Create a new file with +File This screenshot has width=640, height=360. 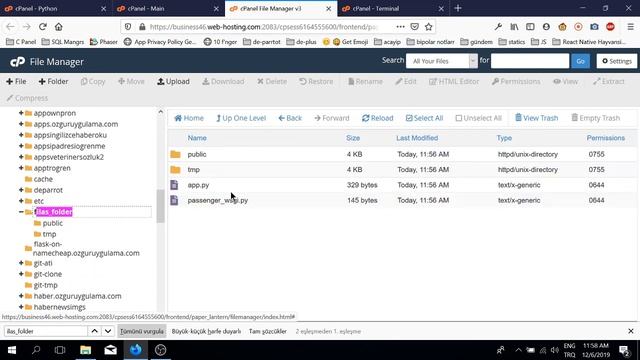[x=16, y=82]
